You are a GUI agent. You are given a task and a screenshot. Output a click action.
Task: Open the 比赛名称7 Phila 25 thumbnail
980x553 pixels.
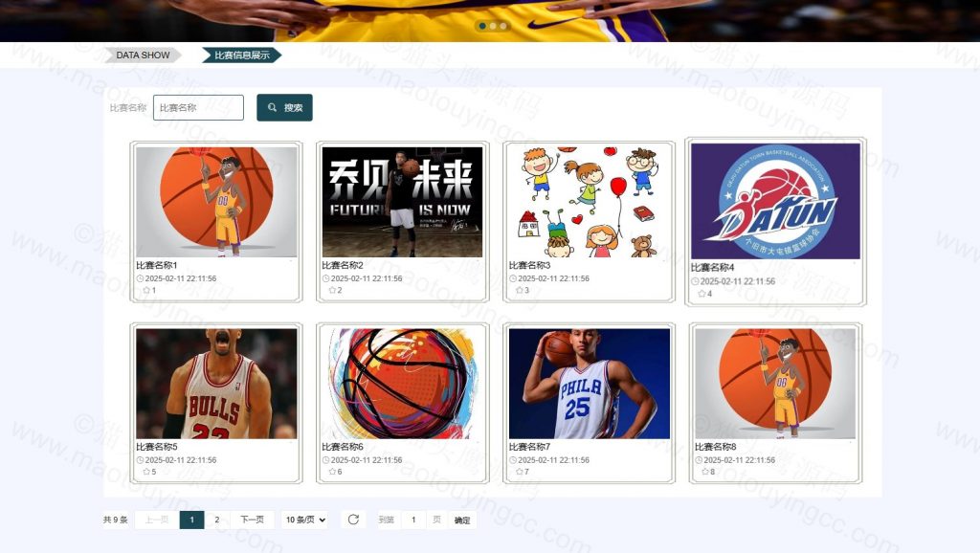[589, 384]
